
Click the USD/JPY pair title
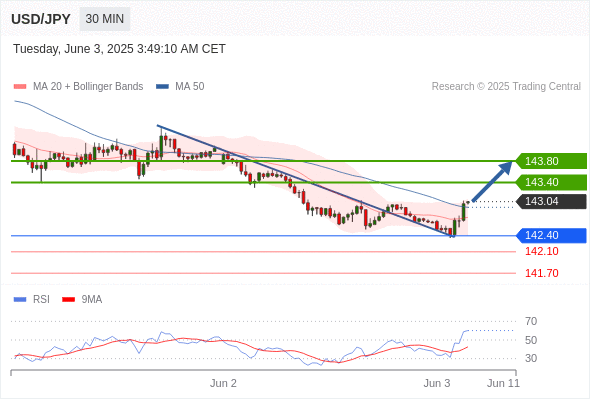point(41,19)
